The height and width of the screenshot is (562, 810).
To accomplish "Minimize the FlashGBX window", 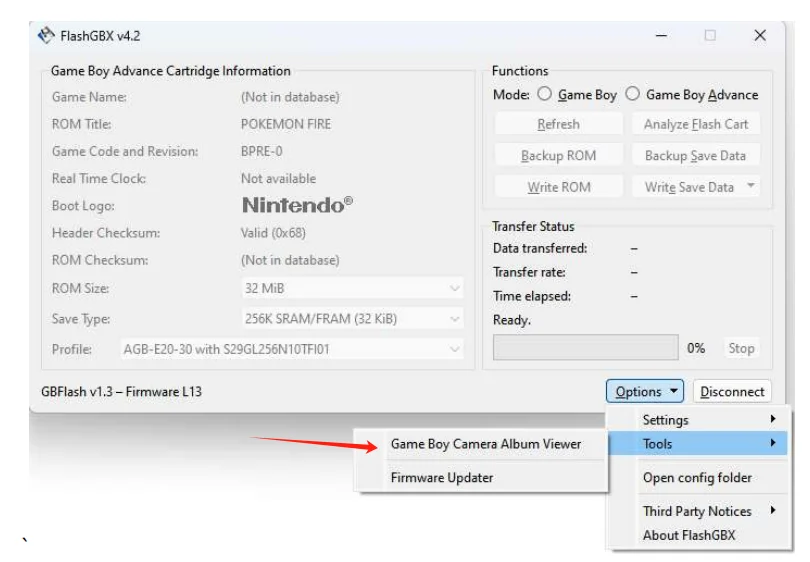I will (661, 36).
